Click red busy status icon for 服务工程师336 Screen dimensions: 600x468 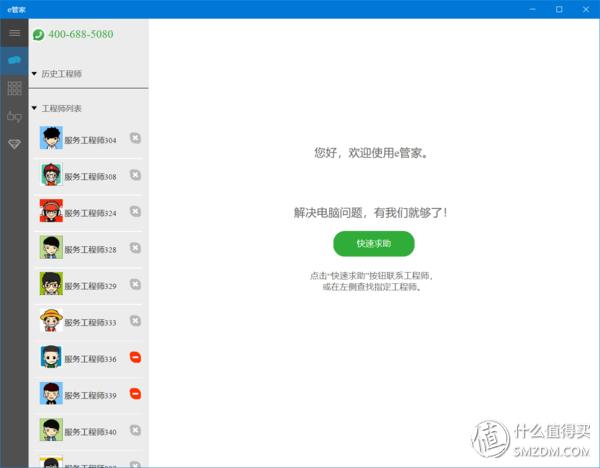(135, 357)
